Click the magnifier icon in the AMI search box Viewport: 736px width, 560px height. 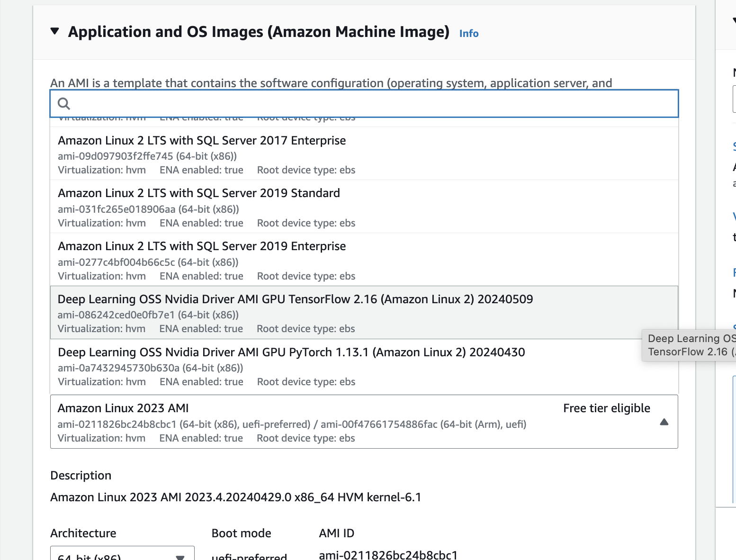point(64,103)
